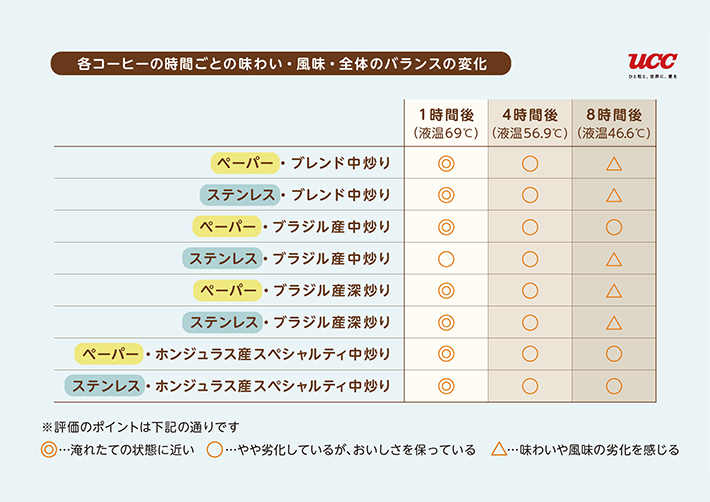The height and width of the screenshot is (502, 710).
Task: Click the brown title banner 各コーヒーの時間ごと
Action: 281,63
